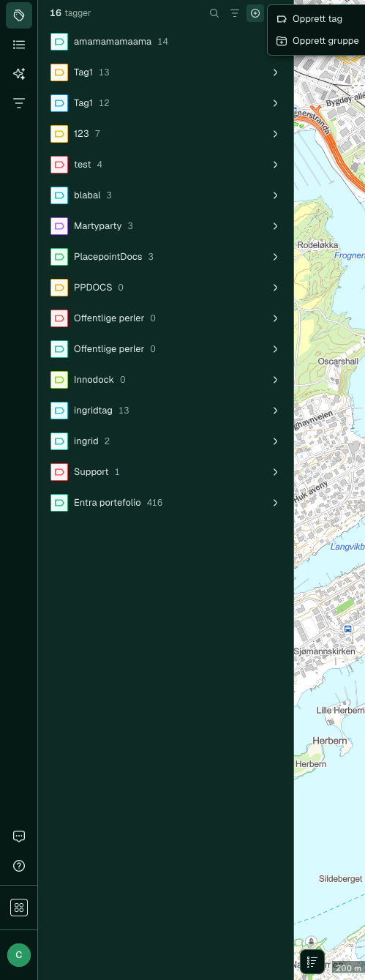The height and width of the screenshot is (980, 365).
Task: Choose Opprett tag from the menu
Action: (x=317, y=19)
